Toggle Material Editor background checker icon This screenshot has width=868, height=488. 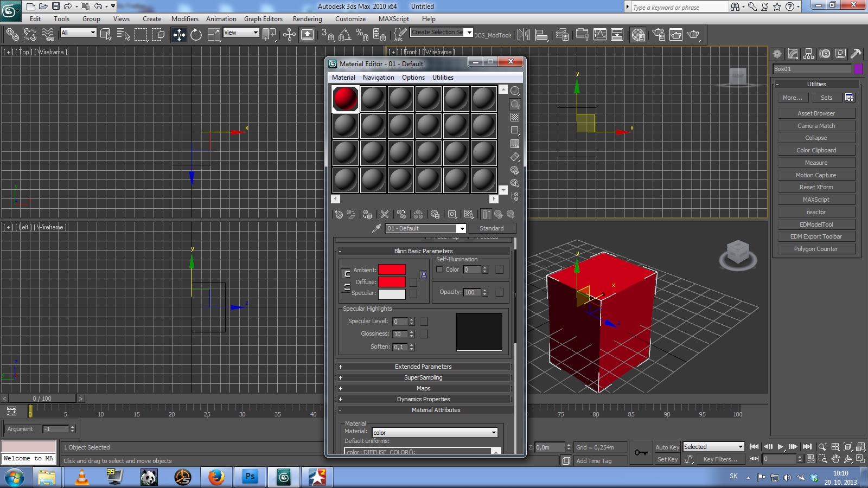(x=515, y=117)
